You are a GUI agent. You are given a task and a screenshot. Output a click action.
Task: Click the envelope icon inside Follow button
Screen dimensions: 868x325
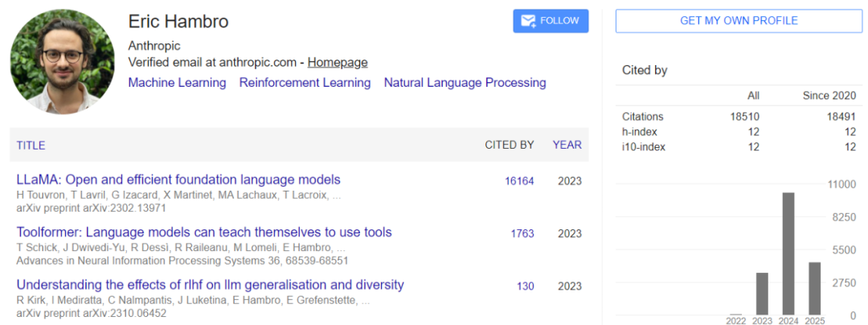click(529, 21)
